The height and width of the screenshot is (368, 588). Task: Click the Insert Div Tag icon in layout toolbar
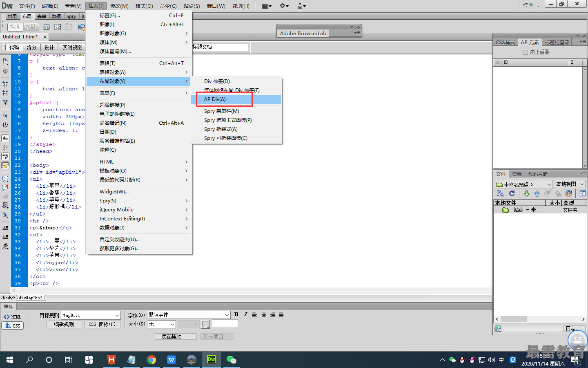47,27
